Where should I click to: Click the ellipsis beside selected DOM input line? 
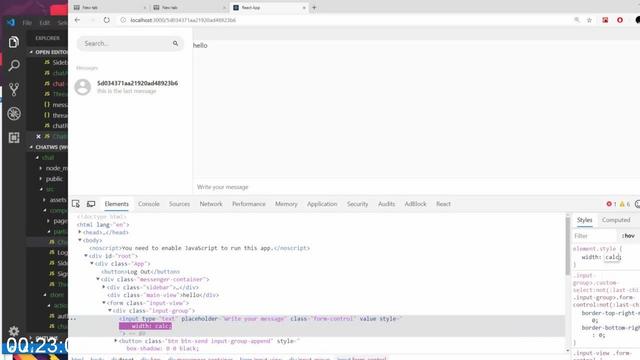tap(73, 318)
